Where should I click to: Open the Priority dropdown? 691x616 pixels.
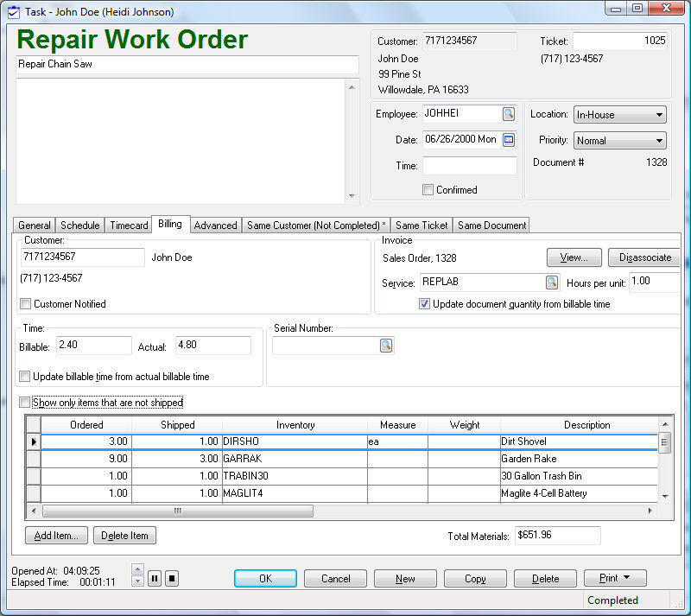(659, 141)
